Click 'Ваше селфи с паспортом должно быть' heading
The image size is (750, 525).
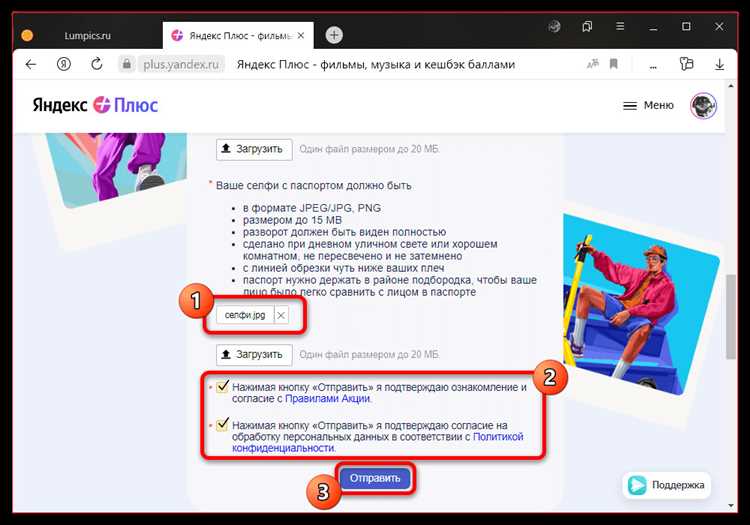pyautogui.click(x=313, y=186)
